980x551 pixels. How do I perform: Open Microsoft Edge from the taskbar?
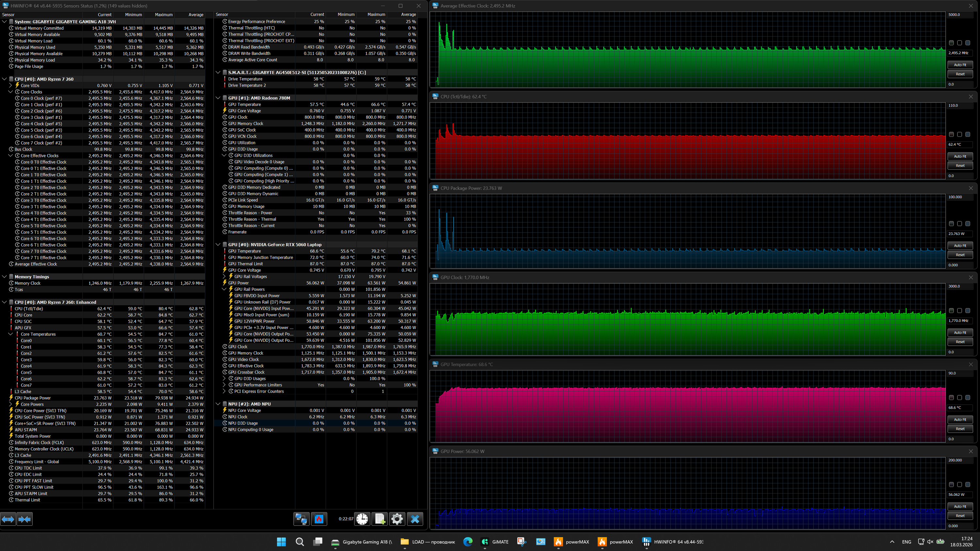coord(467,542)
